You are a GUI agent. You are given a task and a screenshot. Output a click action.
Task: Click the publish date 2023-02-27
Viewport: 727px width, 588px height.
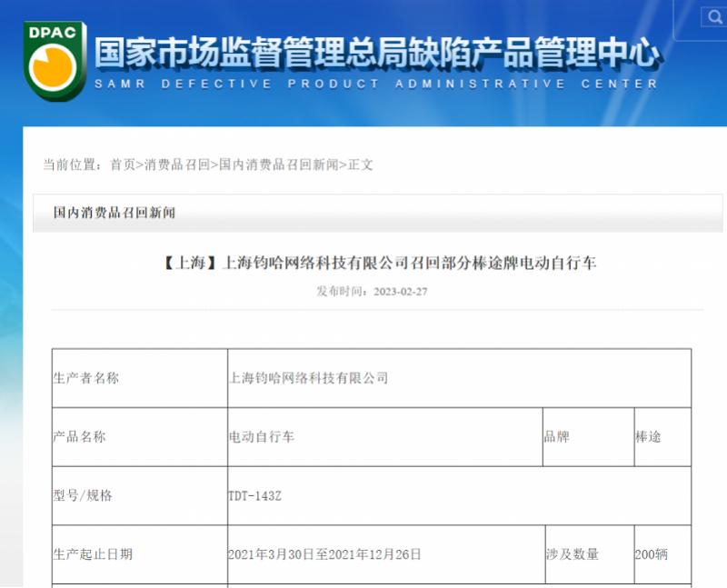[x=401, y=292]
